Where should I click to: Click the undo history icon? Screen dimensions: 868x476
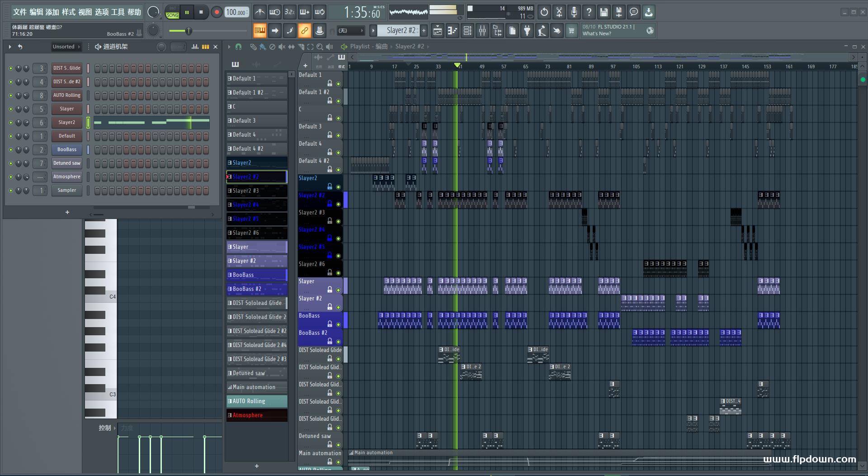click(x=544, y=12)
